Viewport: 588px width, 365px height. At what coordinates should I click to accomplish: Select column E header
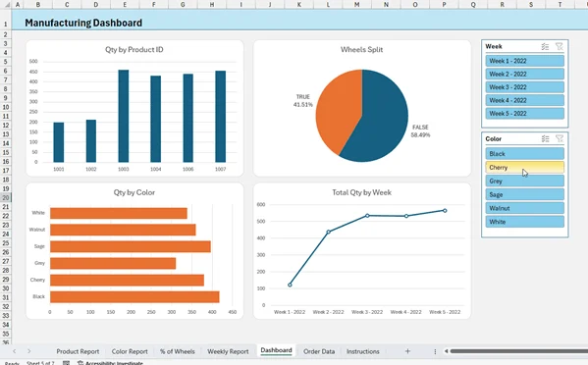pyautogui.click(x=125, y=5)
